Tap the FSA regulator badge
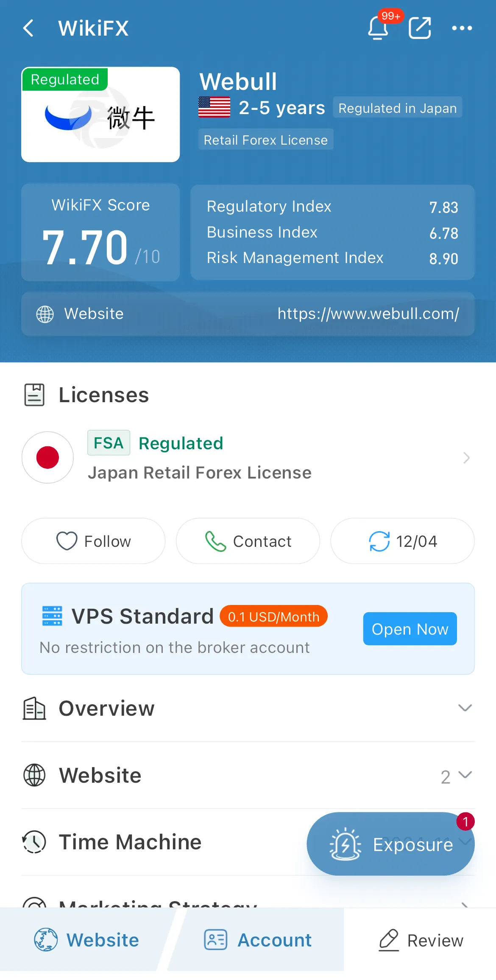The height and width of the screenshot is (980, 496). pyautogui.click(x=109, y=443)
